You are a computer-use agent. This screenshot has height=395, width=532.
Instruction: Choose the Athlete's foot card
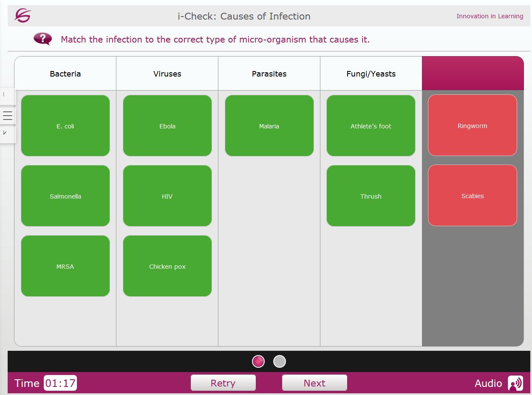point(371,126)
